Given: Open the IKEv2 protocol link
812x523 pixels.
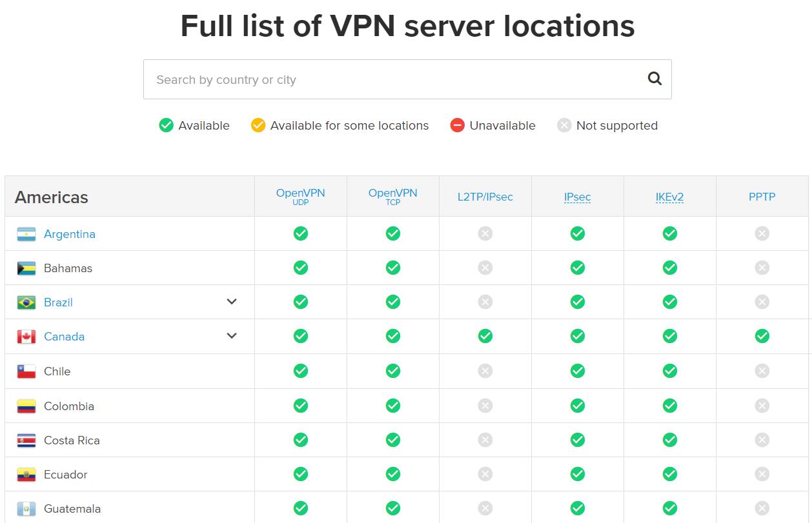Looking at the screenshot, I should [669, 197].
